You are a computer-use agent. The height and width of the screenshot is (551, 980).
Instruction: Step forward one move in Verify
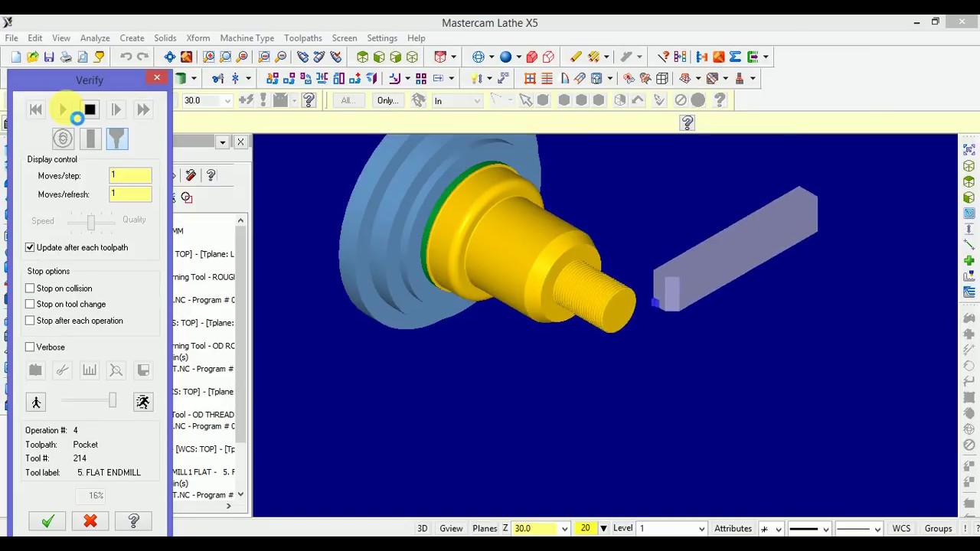click(x=116, y=110)
